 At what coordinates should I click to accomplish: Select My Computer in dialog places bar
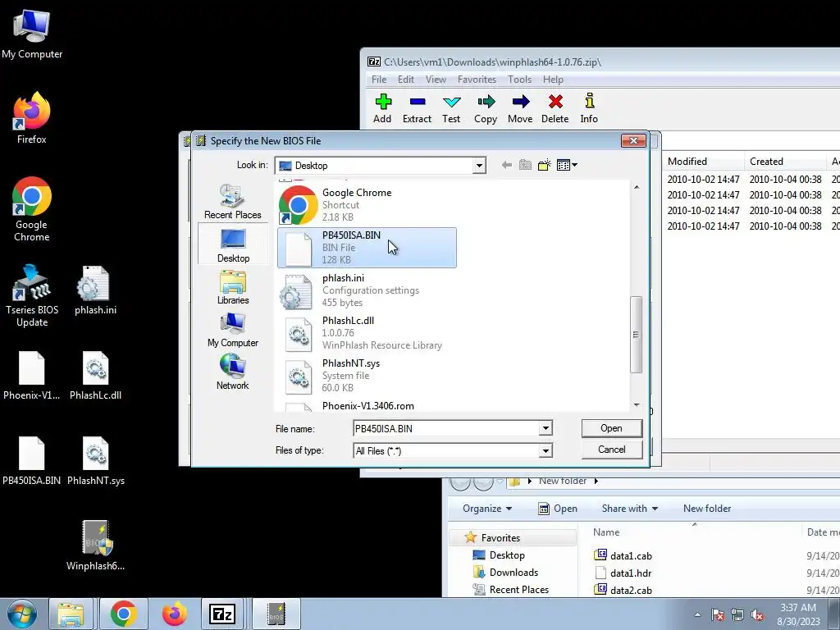click(x=233, y=330)
